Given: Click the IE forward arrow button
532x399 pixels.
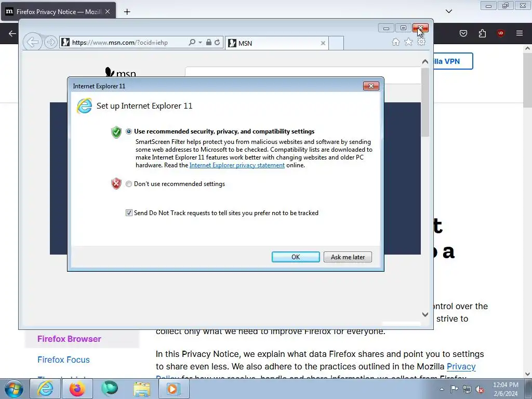Looking at the screenshot, I should [x=50, y=43].
